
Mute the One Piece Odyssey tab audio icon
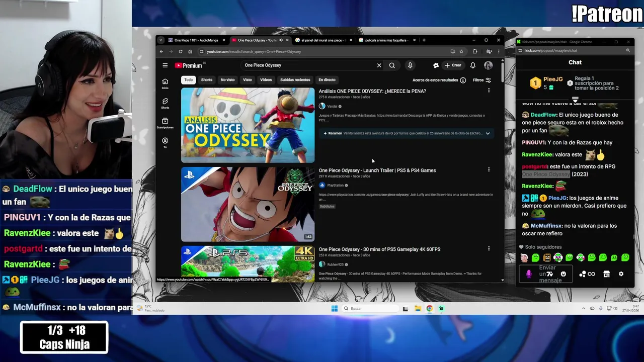[x=281, y=40]
